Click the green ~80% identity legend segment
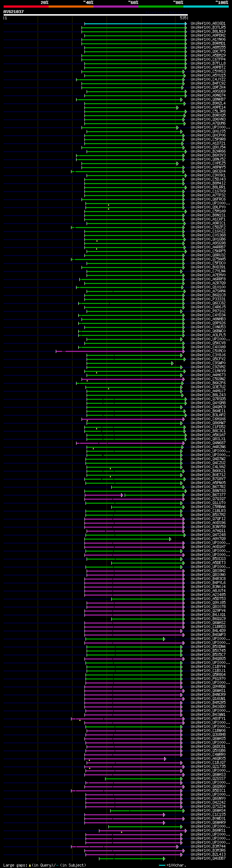 [161, 7]
